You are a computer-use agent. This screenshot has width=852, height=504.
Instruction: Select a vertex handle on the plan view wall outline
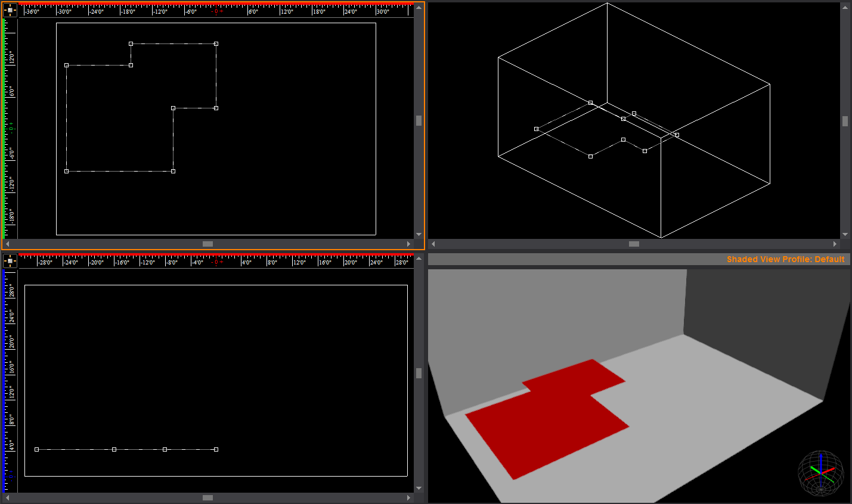coord(131,43)
